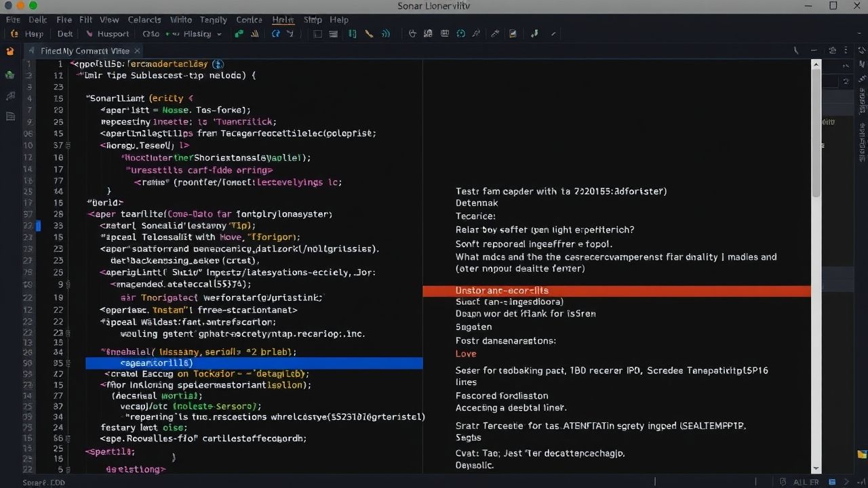Click the Fescored fordisston line
This screenshot has height=488, width=868.
pos(502,396)
